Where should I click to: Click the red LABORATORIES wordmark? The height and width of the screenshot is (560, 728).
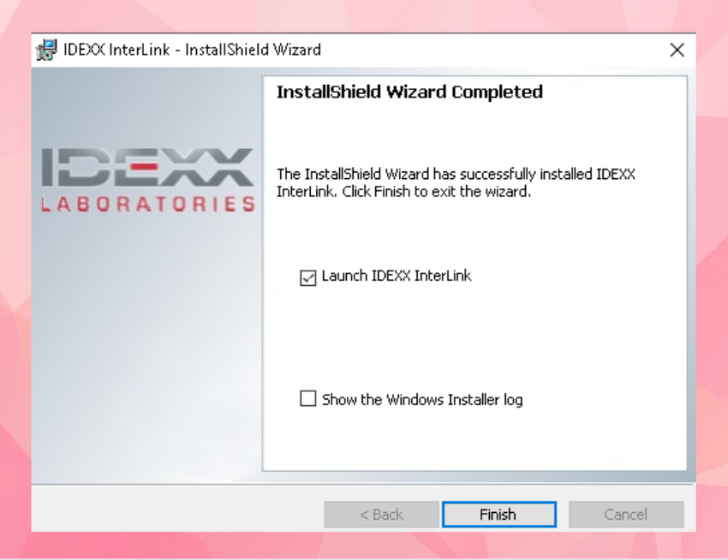[148, 205]
